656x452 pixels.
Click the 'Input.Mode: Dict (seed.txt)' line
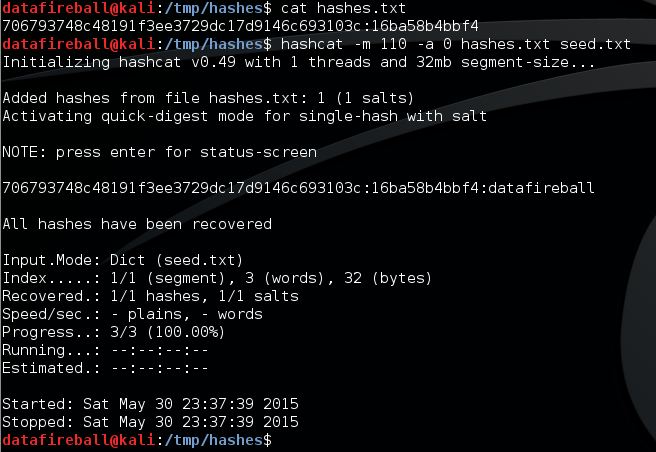(127, 260)
